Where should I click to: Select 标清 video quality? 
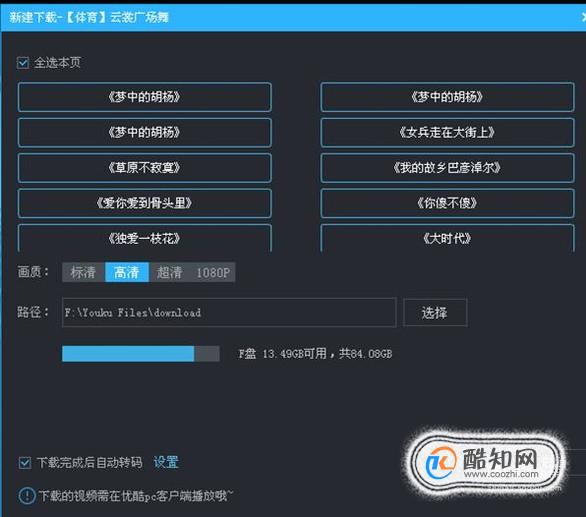(83, 272)
